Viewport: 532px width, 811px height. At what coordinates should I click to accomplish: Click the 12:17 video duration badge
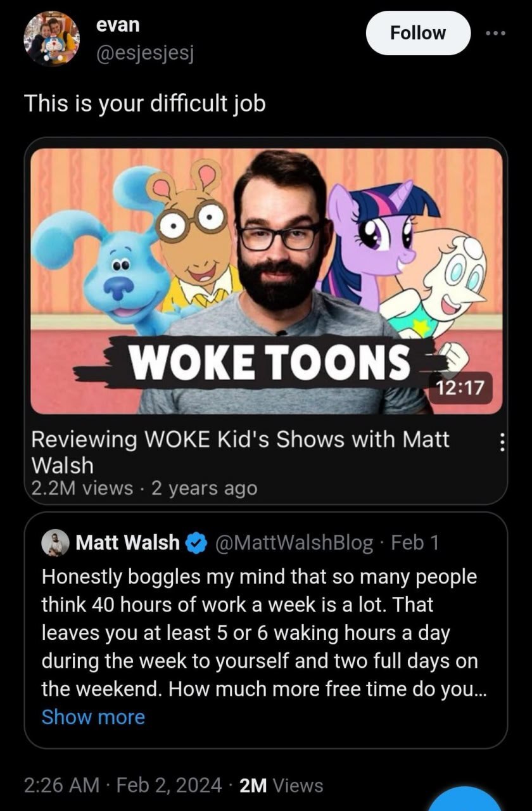click(x=459, y=389)
